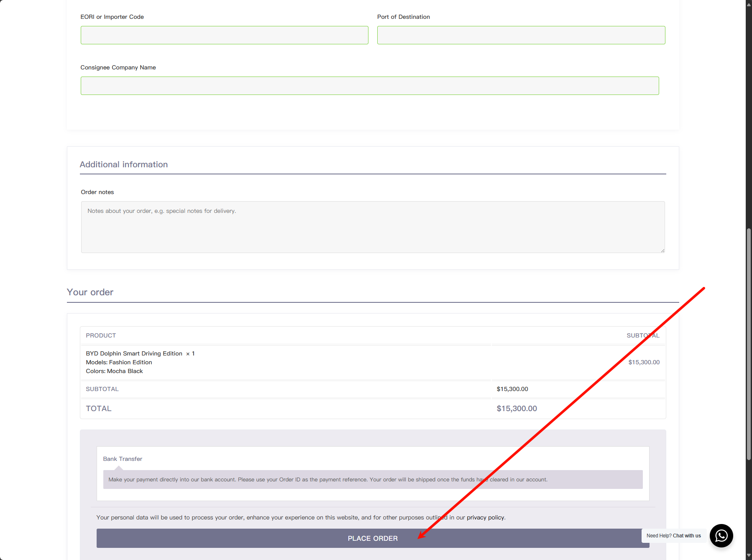This screenshot has height=560, width=752.
Task: Focus the EORI or Importer Code field
Action: point(225,35)
